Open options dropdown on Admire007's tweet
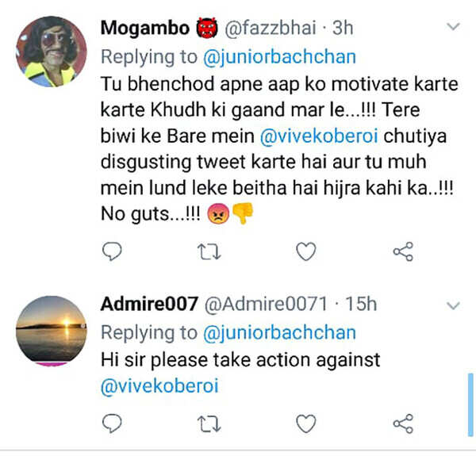 453,305
